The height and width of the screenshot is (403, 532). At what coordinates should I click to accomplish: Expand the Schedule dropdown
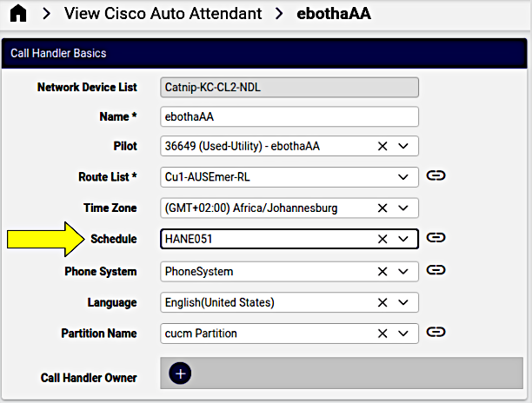point(403,240)
